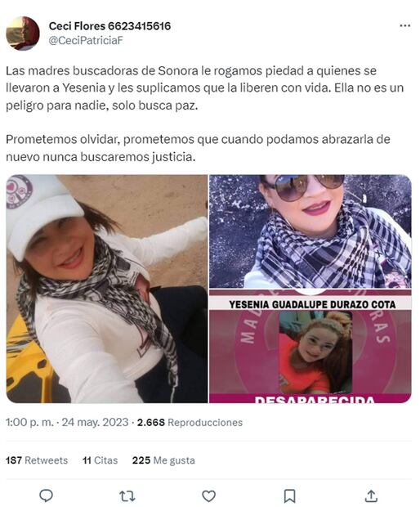
Task: Open Ceci Flores profile avatar
Action: (x=23, y=33)
